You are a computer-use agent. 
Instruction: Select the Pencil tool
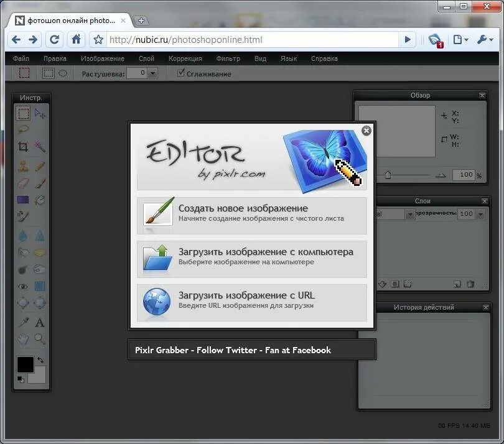pyautogui.click(x=40, y=167)
